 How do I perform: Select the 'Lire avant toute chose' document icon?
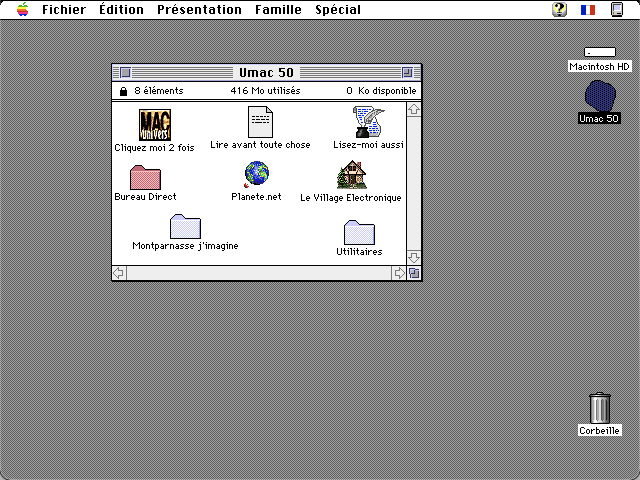pyautogui.click(x=260, y=122)
